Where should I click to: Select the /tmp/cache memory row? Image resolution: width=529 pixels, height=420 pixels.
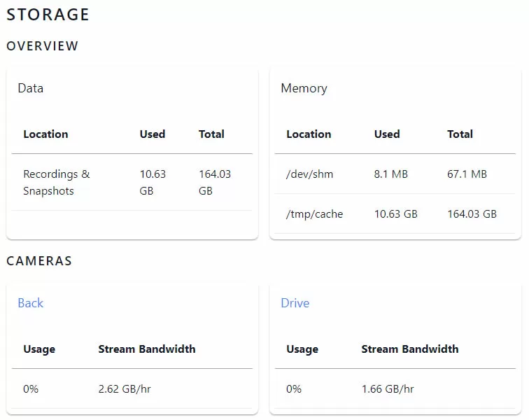click(395, 213)
